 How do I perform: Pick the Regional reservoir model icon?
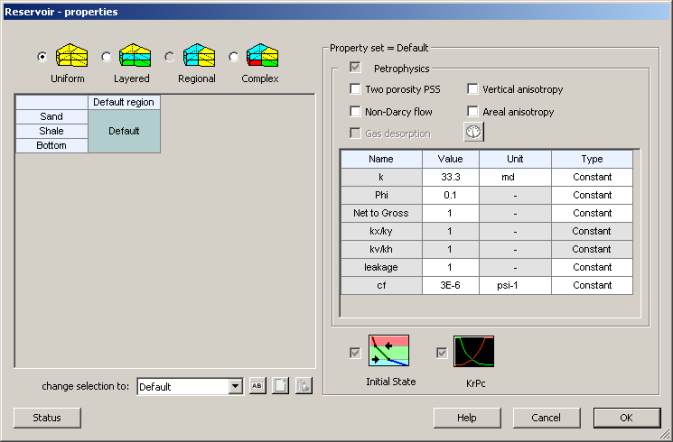[x=198, y=56]
